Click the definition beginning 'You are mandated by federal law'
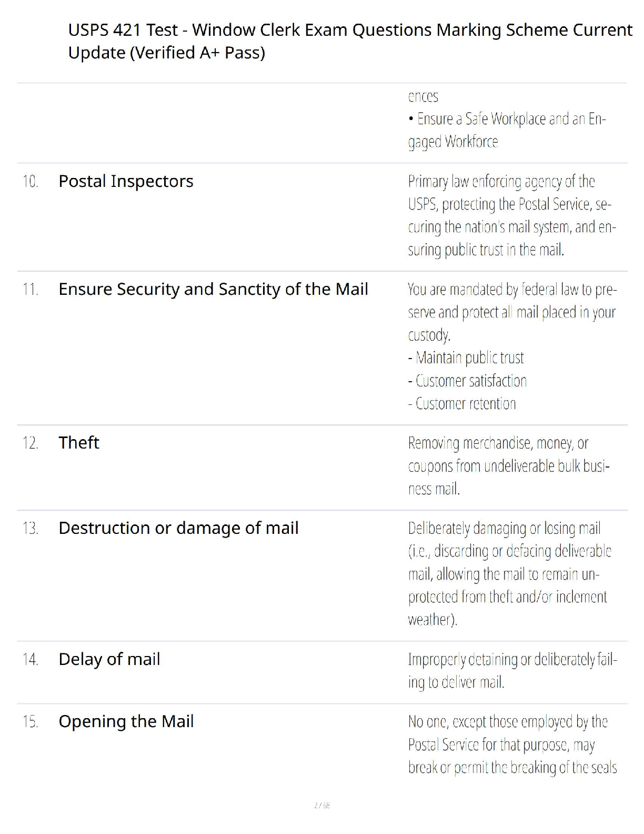 512,346
